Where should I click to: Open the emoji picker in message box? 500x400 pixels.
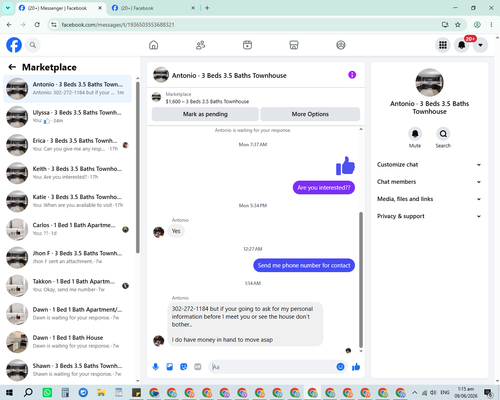[x=340, y=367]
